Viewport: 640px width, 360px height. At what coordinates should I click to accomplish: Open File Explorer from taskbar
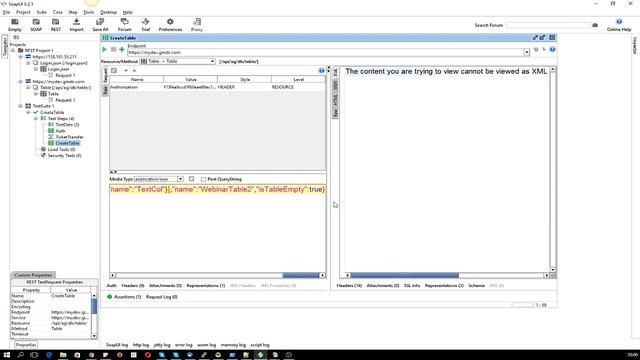click(x=63, y=355)
